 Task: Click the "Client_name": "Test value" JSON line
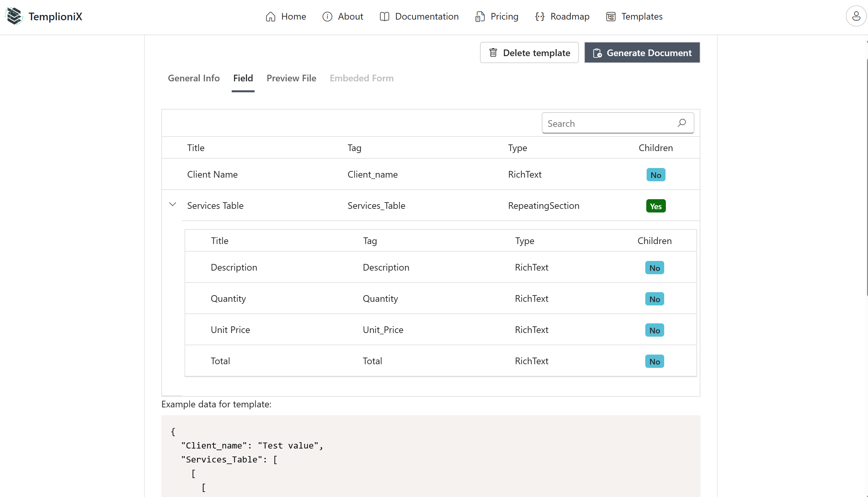[x=252, y=446]
